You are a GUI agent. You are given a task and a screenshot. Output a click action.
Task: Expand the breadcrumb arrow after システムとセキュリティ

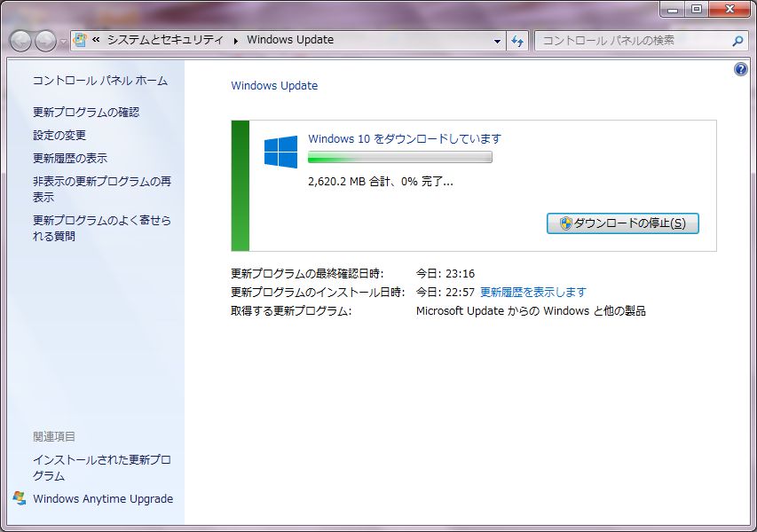click(235, 41)
